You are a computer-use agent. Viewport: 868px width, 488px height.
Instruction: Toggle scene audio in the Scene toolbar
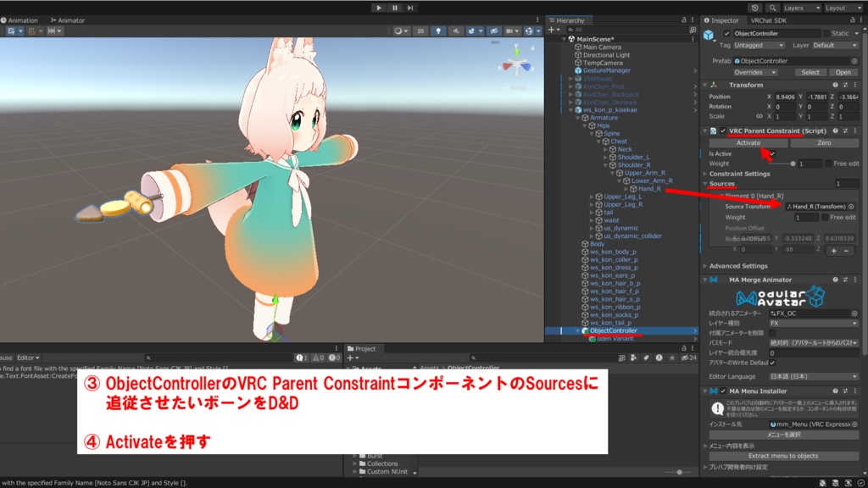[456, 30]
